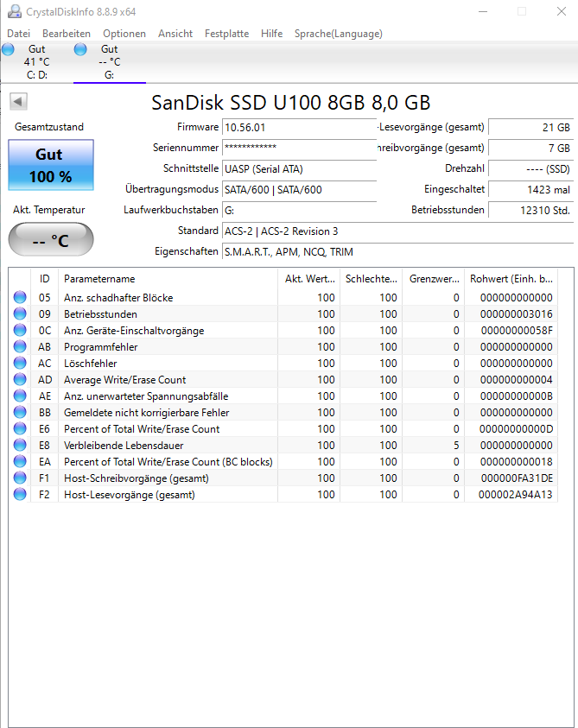Click status orb for row E6

coord(20,428)
